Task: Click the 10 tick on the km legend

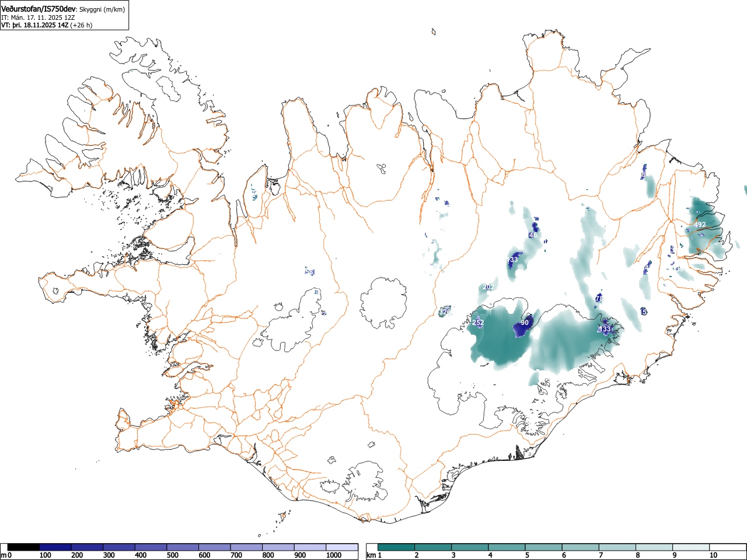Action: click(713, 555)
